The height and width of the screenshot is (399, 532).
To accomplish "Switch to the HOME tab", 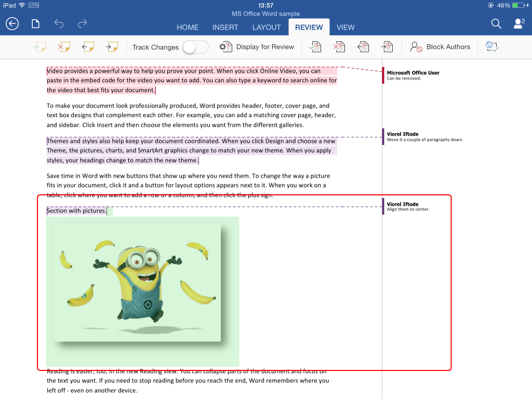I will coord(188,28).
